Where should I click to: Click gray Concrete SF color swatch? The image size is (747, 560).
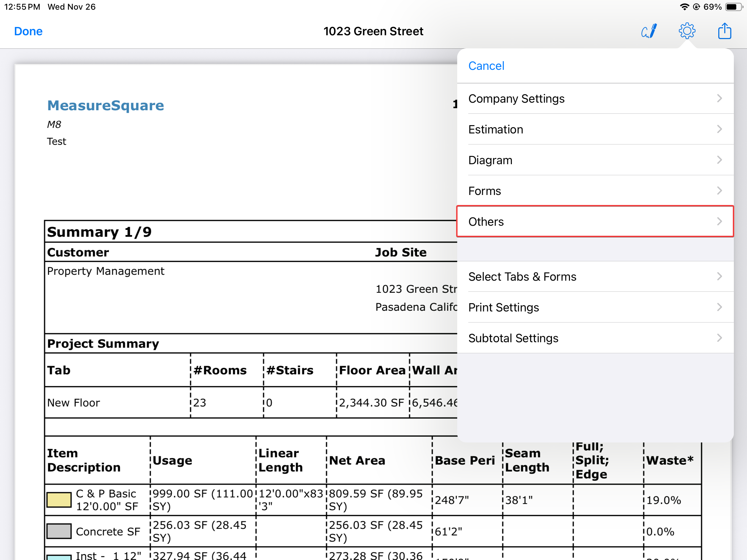[59, 531]
